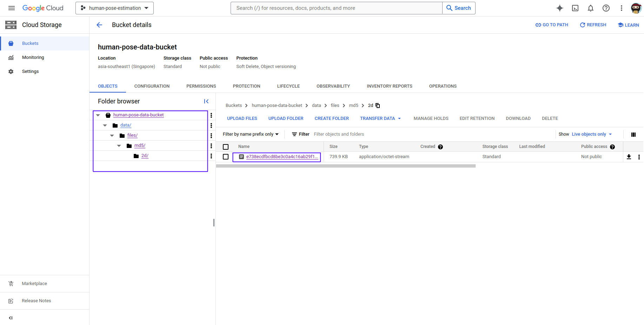Open the notifications bell
Screen dimensions: 644x325
click(x=591, y=8)
